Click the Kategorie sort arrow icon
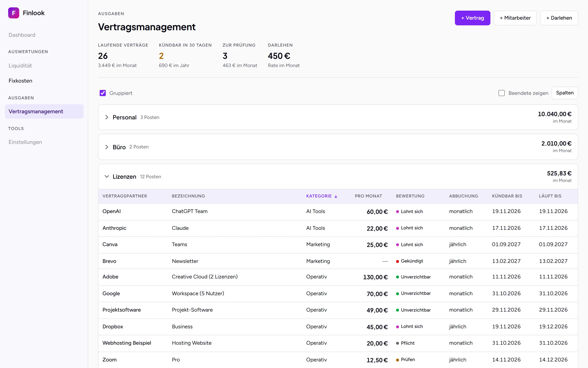The image size is (588, 368). [336, 196]
